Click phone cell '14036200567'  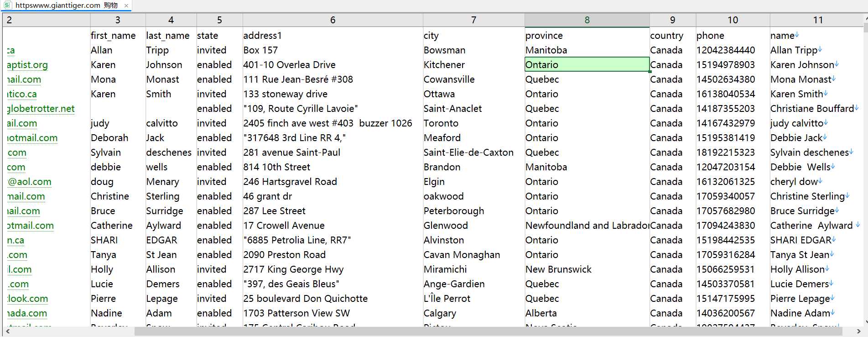pyautogui.click(x=733, y=313)
